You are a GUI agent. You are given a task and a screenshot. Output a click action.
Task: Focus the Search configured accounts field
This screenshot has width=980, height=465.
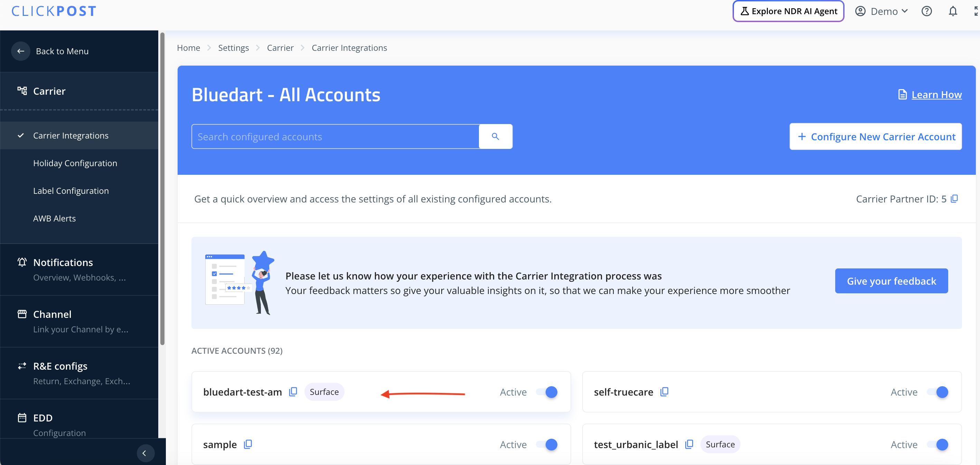click(335, 136)
